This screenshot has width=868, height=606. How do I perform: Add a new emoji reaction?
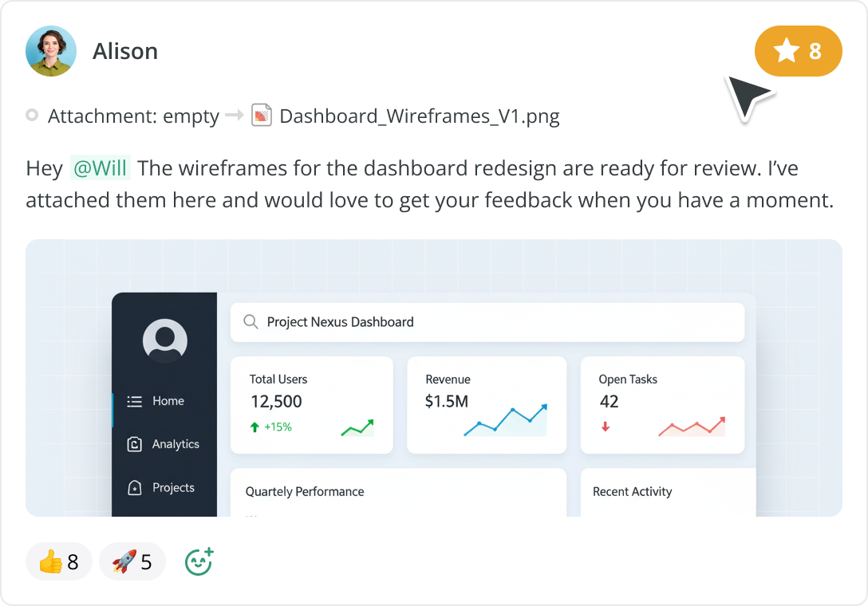[x=199, y=561]
